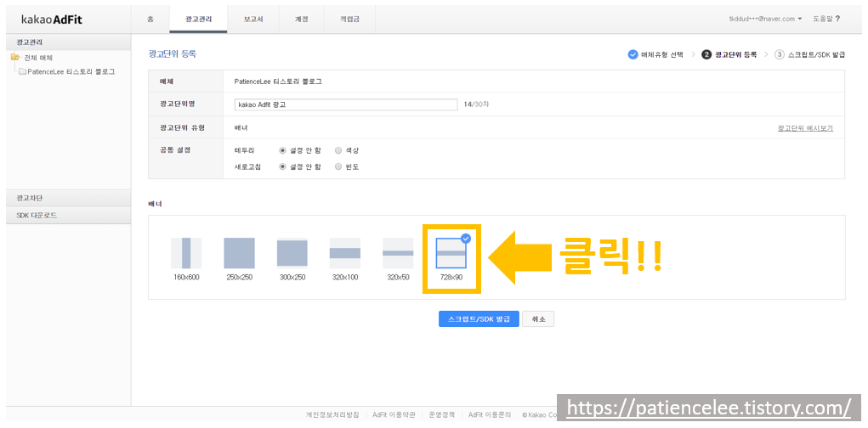Open 개인정보처리방침 footer link
The height and width of the screenshot is (428, 868).
[x=332, y=414]
